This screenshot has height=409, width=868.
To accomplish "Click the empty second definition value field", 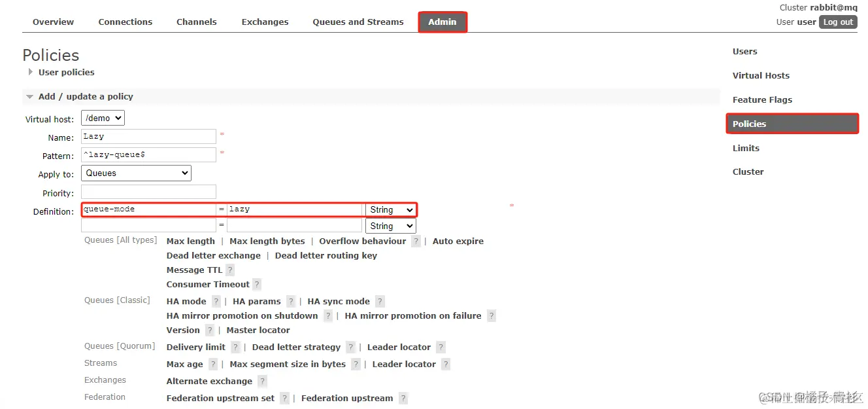I will 294,225.
